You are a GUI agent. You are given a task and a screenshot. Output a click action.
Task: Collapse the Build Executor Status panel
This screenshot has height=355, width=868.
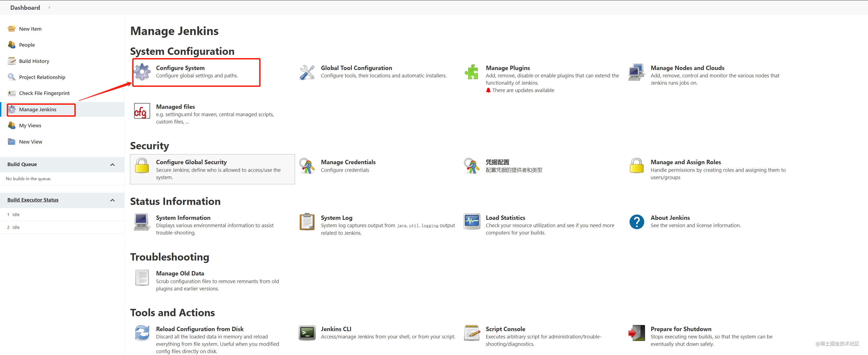(113, 200)
